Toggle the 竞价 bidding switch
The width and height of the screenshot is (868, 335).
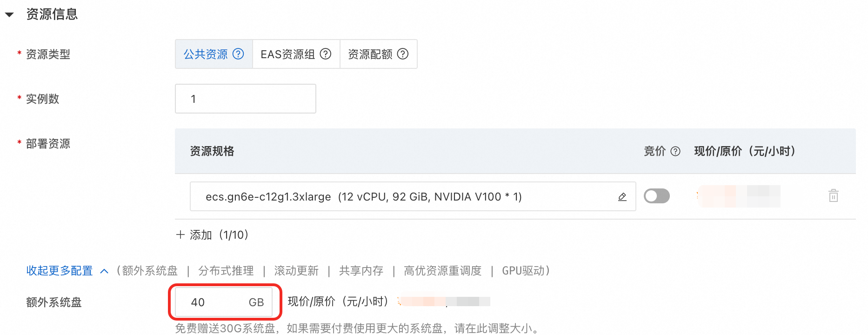pyautogui.click(x=657, y=196)
